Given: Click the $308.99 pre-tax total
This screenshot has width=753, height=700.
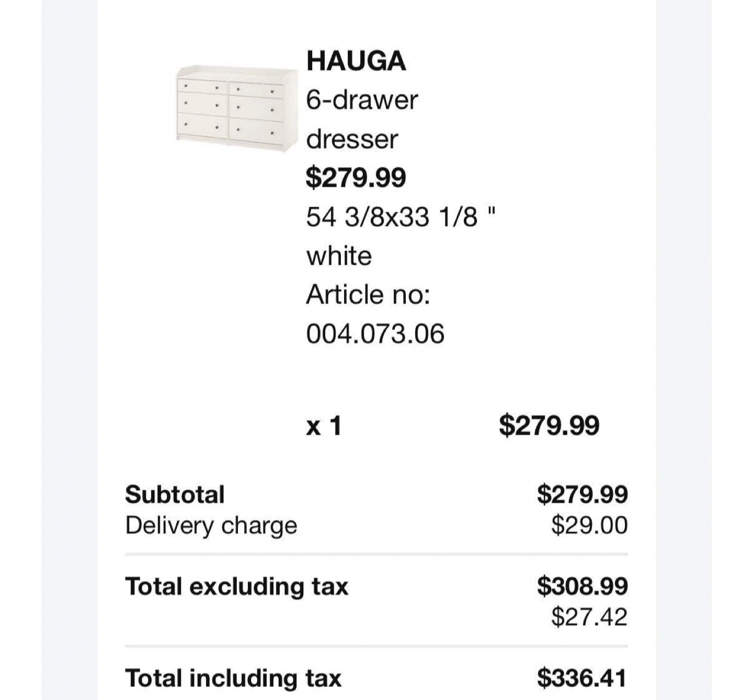Looking at the screenshot, I should (582, 586).
